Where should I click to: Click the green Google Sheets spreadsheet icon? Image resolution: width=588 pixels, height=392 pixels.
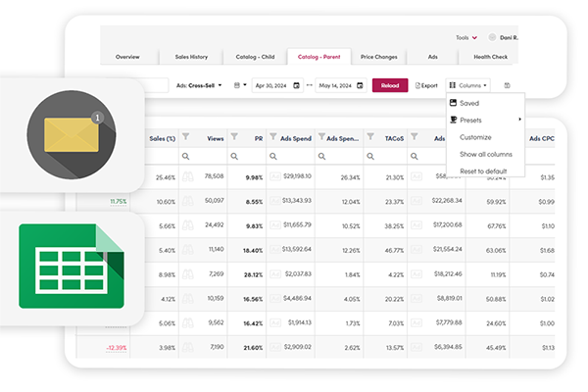(x=72, y=266)
